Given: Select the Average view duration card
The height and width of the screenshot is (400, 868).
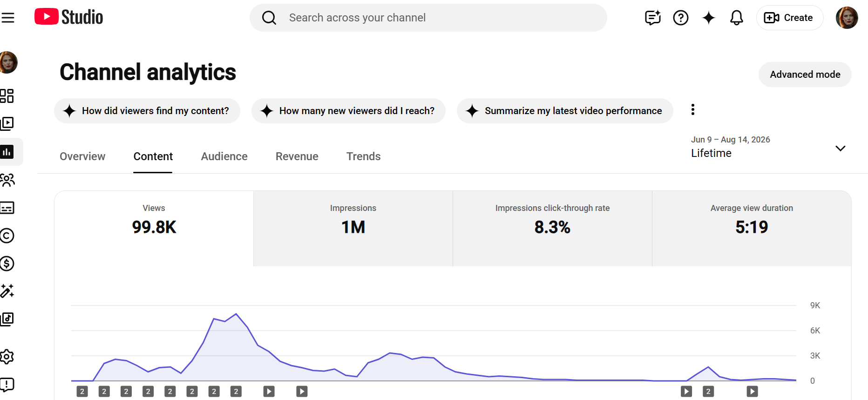Looking at the screenshot, I should coord(752,229).
